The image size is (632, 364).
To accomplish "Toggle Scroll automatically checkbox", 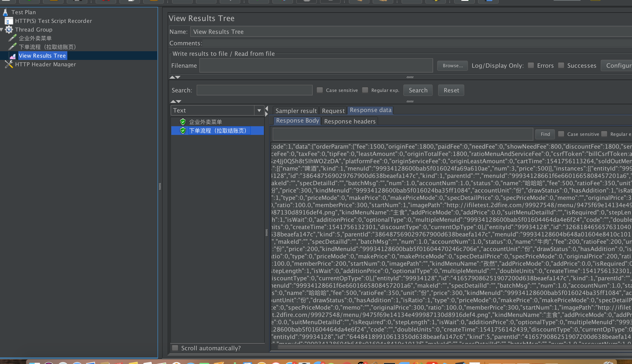I will (175, 348).
